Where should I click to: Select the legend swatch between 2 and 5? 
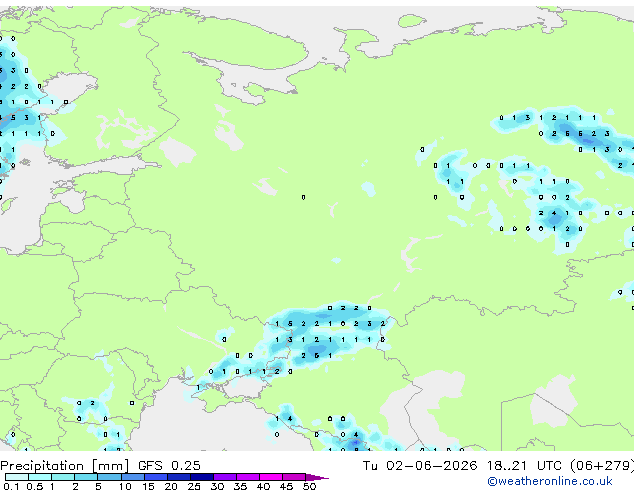[x=86, y=477]
